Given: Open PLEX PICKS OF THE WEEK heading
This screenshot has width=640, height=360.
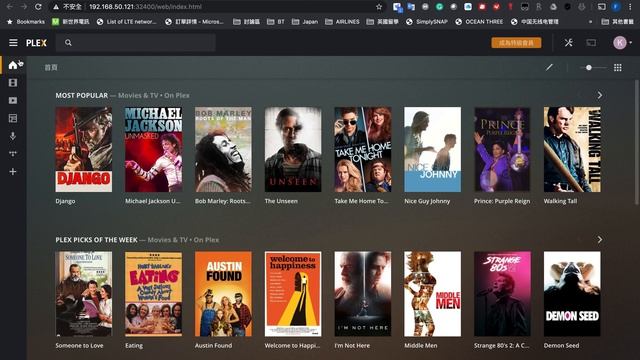Looking at the screenshot, I should [96, 240].
